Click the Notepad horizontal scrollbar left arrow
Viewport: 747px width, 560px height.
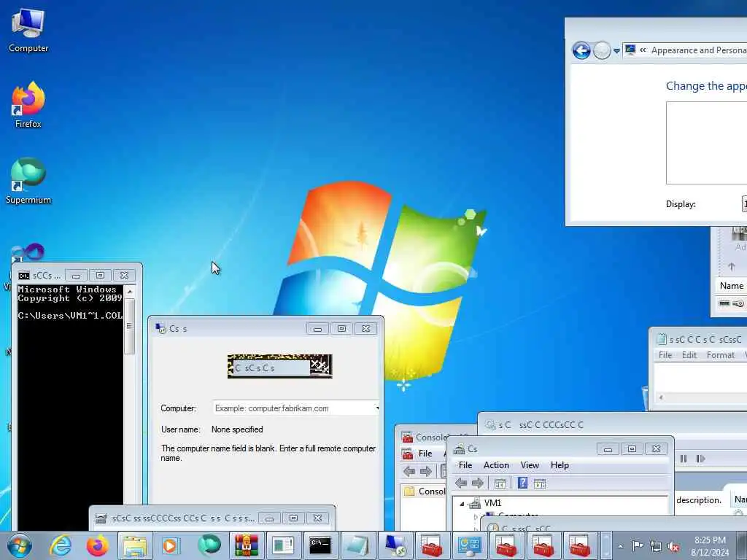point(661,397)
